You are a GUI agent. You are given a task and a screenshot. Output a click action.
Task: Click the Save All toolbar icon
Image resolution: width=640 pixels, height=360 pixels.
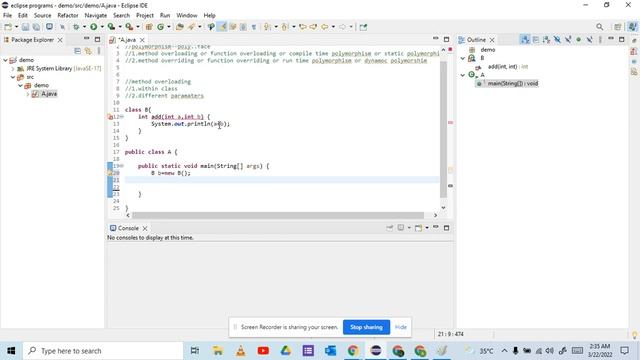click(36, 27)
